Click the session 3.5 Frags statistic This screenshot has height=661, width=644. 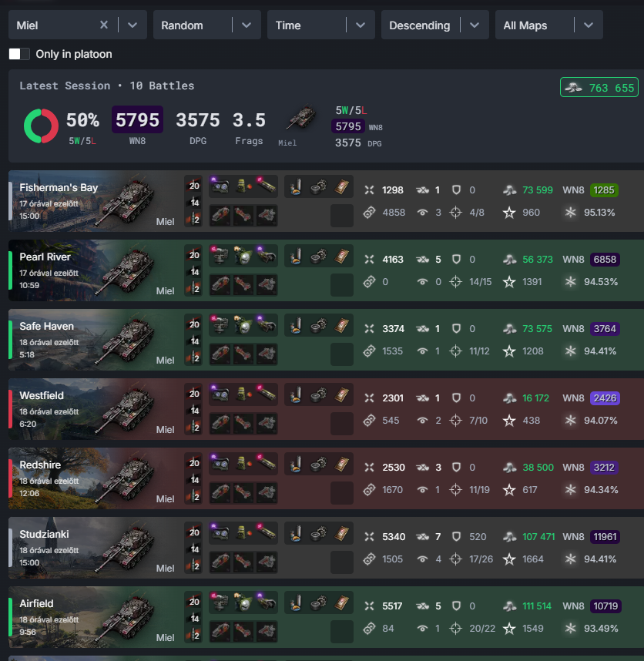(x=249, y=128)
